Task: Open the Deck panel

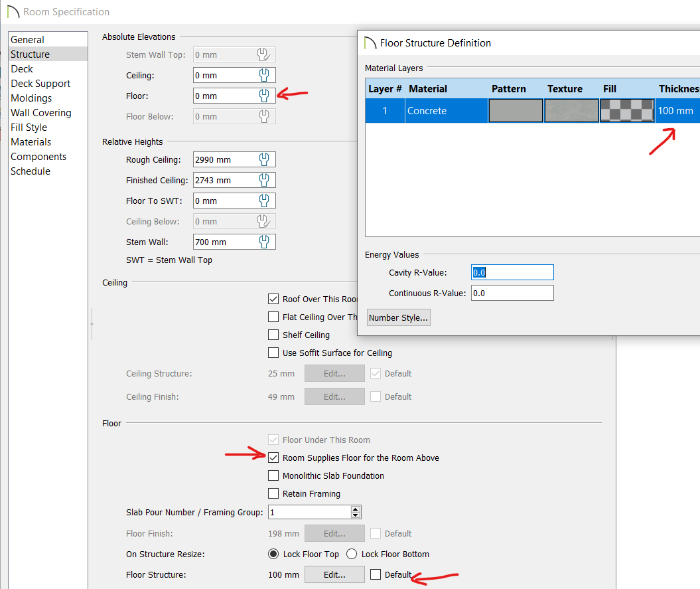Action: click(48, 69)
